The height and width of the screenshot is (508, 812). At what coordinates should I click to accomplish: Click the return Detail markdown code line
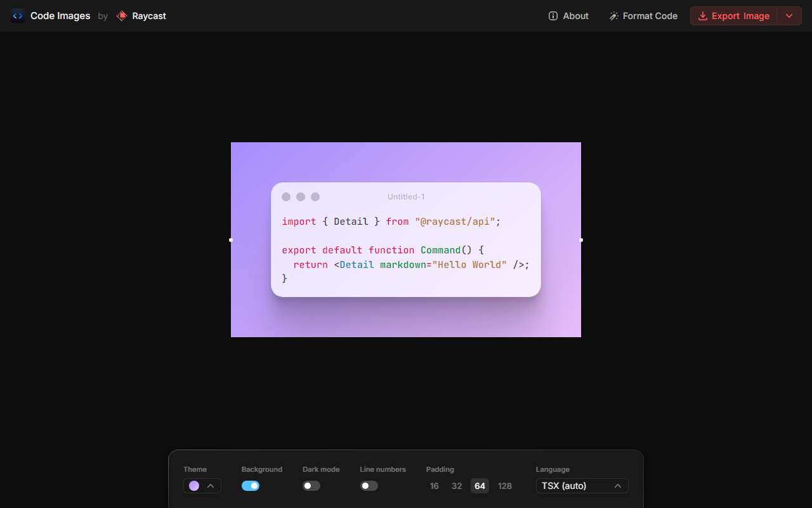click(x=411, y=264)
